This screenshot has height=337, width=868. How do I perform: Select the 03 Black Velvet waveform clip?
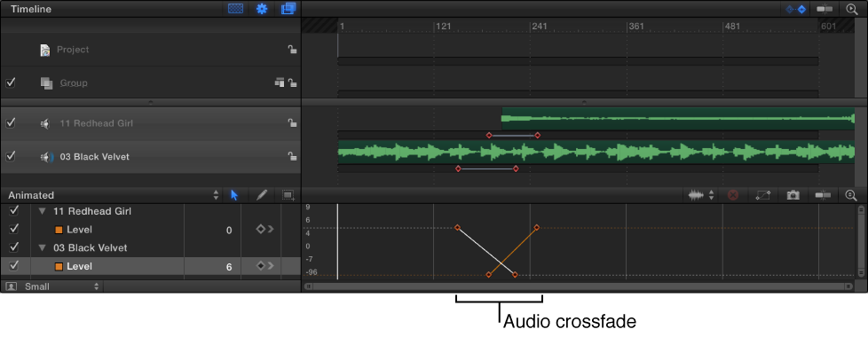tap(596, 152)
